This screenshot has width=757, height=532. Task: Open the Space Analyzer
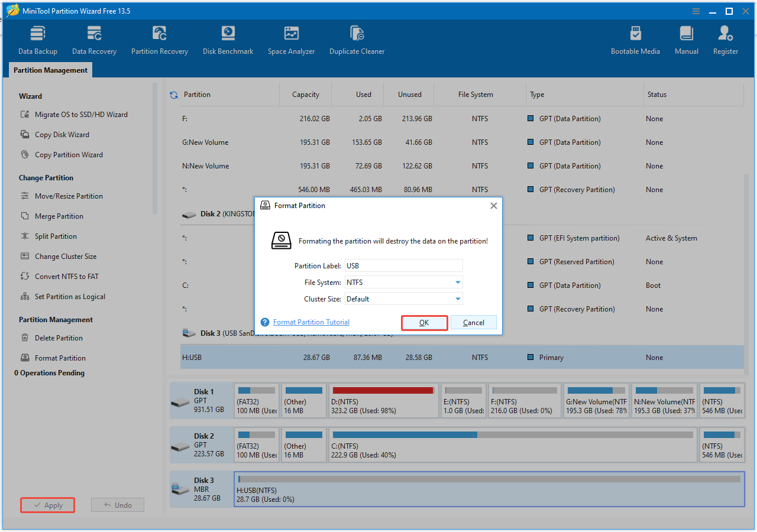pyautogui.click(x=291, y=39)
